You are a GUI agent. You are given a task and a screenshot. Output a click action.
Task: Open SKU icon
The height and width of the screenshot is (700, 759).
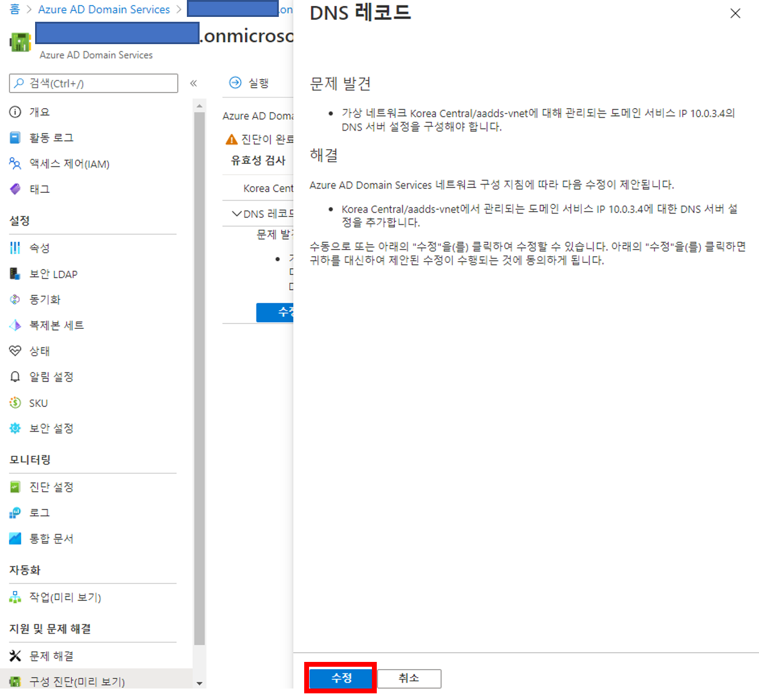[x=15, y=403]
